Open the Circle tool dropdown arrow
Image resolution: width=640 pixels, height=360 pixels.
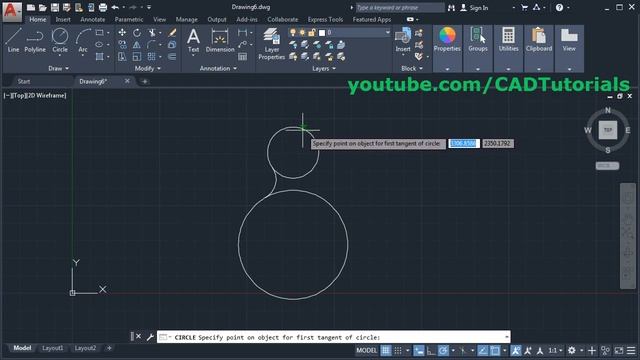pos(60,56)
